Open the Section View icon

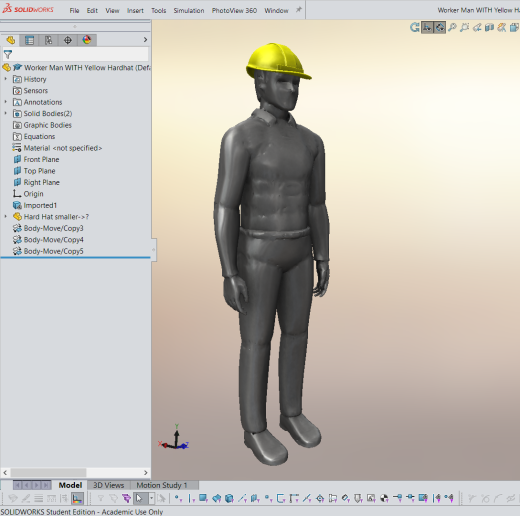[489, 27]
